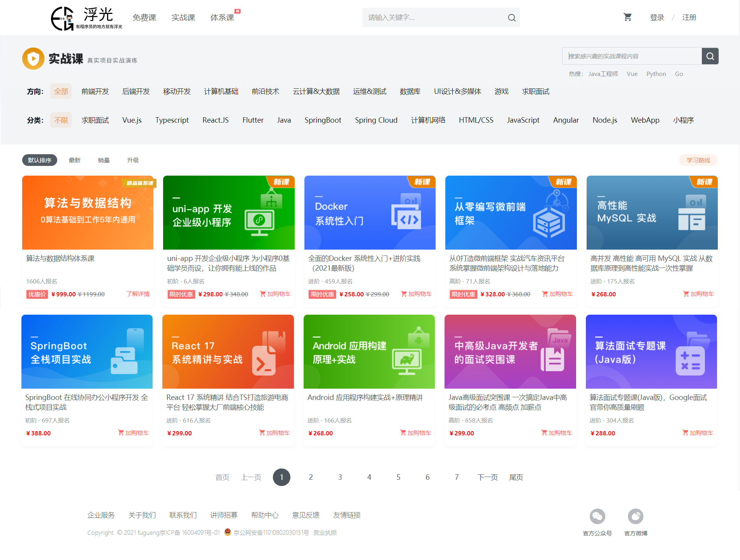740x560 pixels.
Task: Add Java面试突围课 course to cart
Action: [x=557, y=433]
